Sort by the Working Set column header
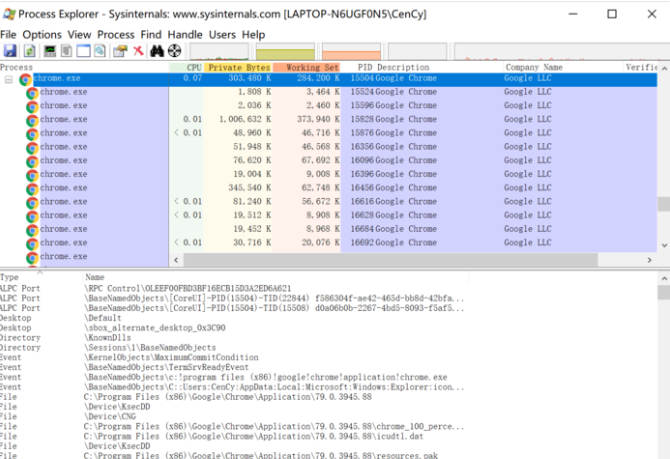The height and width of the screenshot is (459, 670). pos(306,67)
